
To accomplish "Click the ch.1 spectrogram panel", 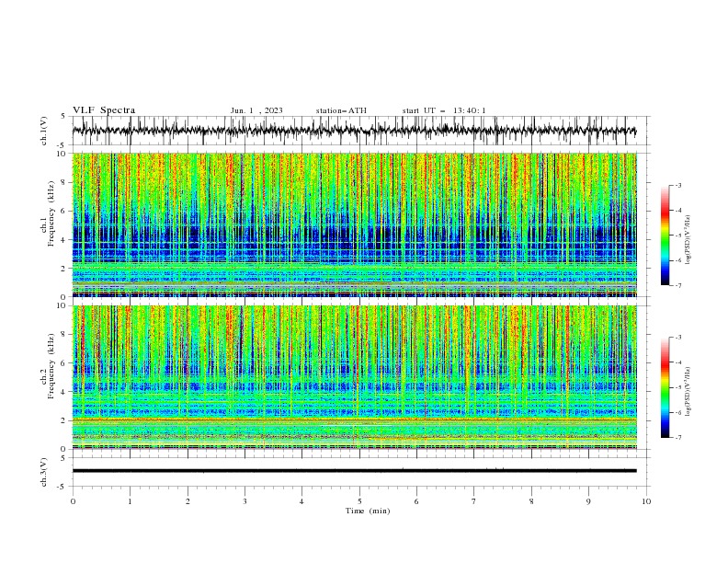I will coord(355,224).
